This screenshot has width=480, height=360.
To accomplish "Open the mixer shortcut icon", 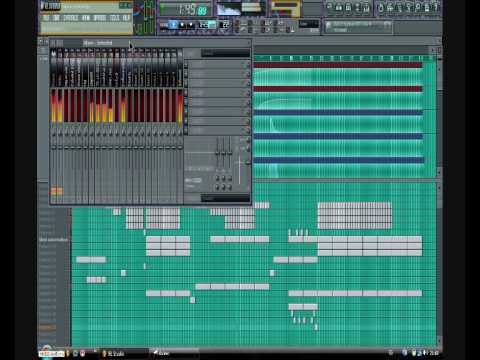I will 366,7.
